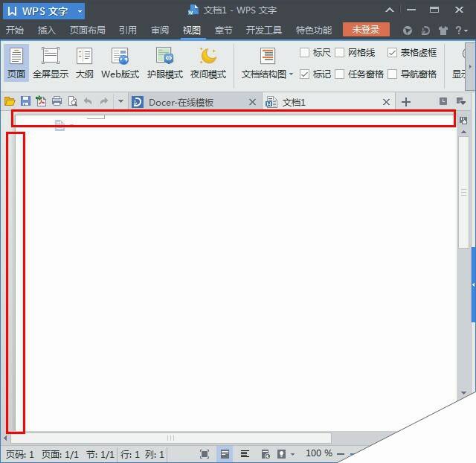Expand the 文档结构图 dropdown arrow
Image resolution: width=476 pixels, height=463 pixels.
291,74
